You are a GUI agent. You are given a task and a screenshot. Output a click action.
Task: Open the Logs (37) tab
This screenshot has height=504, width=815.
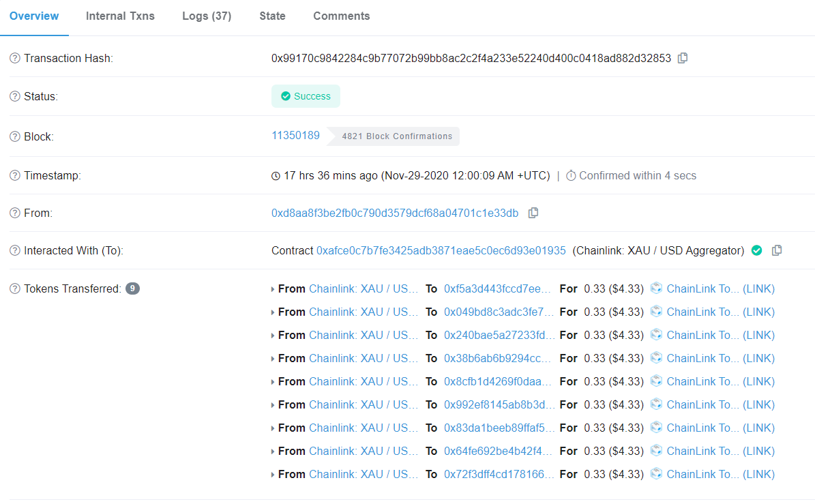[207, 16]
